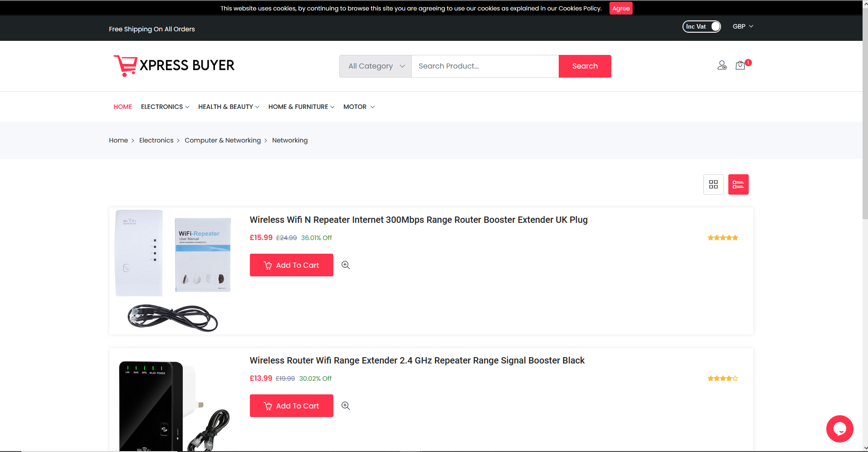The height and width of the screenshot is (452, 868).
Task: Open the user account icon
Action: [722, 65]
